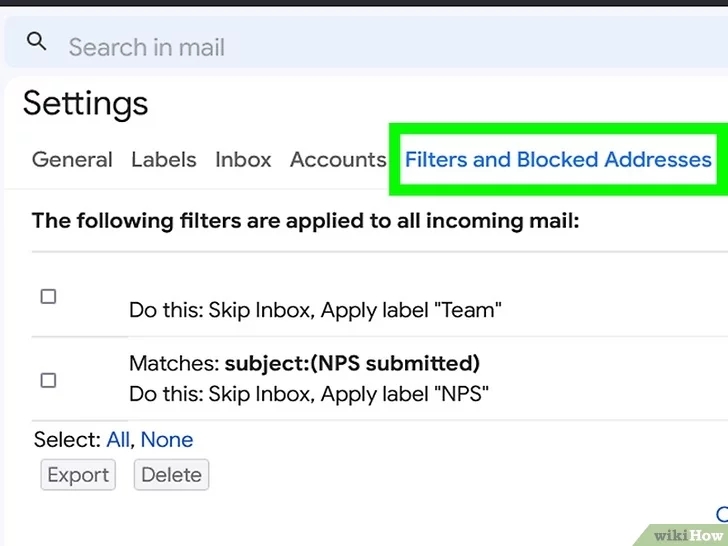The height and width of the screenshot is (546, 728).
Task: Click the "Matches: subject:(NPS submitted)" text
Action: click(304, 364)
